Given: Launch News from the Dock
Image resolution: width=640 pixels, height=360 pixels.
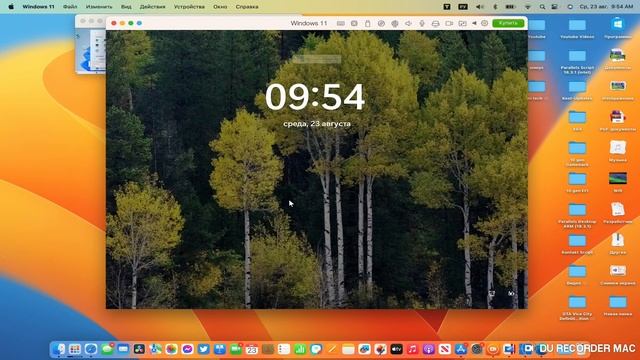Looking at the screenshot, I should click(x=444, y=349).
